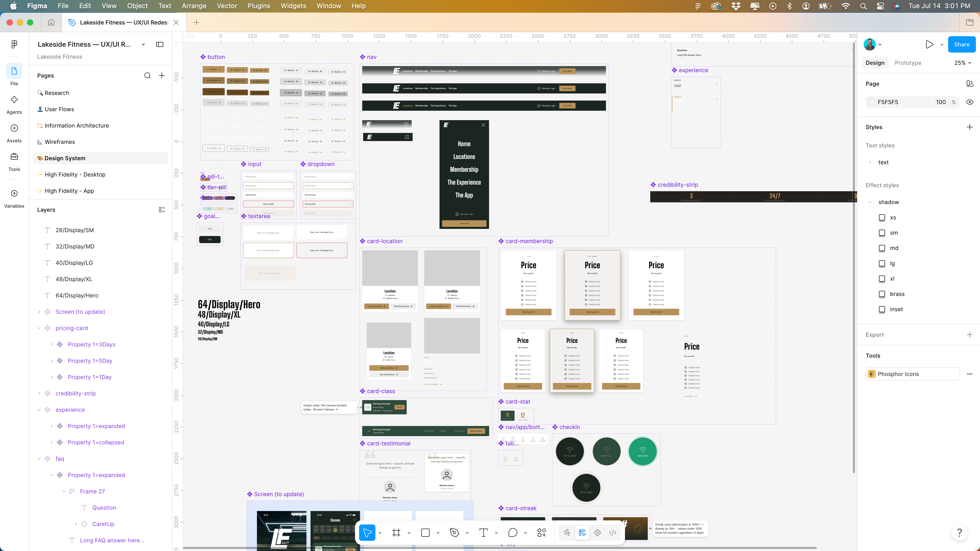Open the Phosphor Icons plugin
This screenshot has height=551, width=980.
[912, 374]
